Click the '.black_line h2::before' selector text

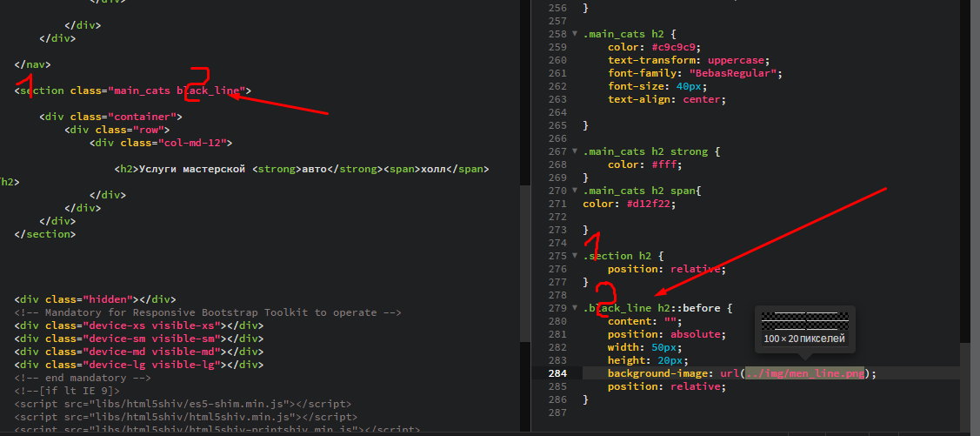point(651,308)
